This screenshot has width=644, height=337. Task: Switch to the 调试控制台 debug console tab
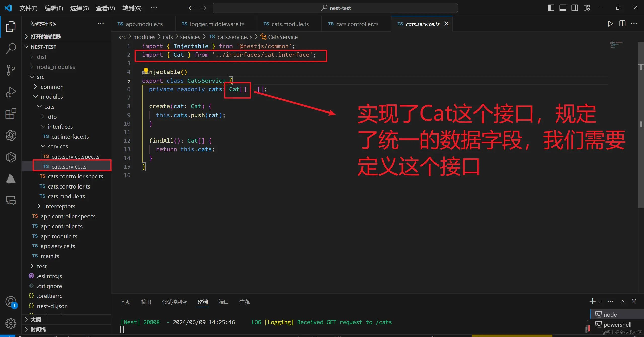175,302
